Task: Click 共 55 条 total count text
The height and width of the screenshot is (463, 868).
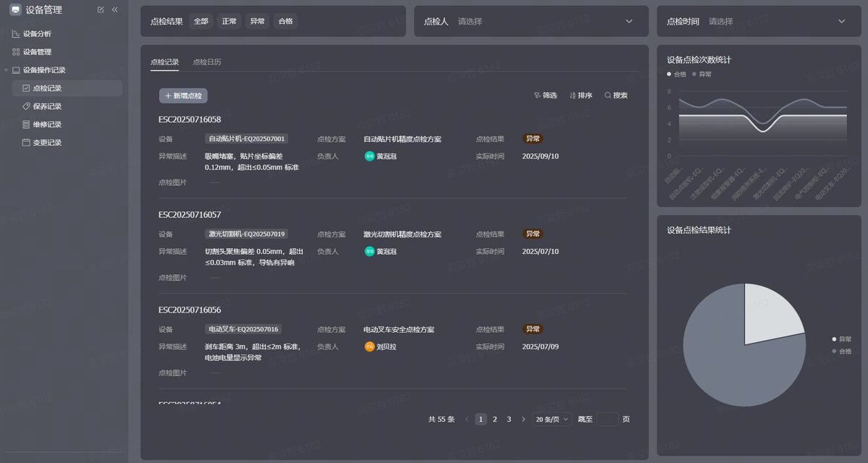Action: [441, 419]
